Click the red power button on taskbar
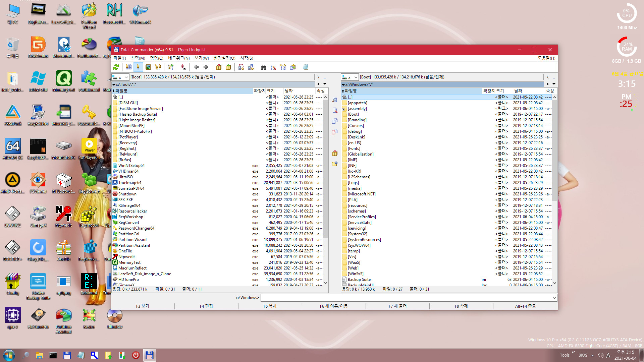The height and width of the screenshot is (362, 644). (x=136, y=355)
